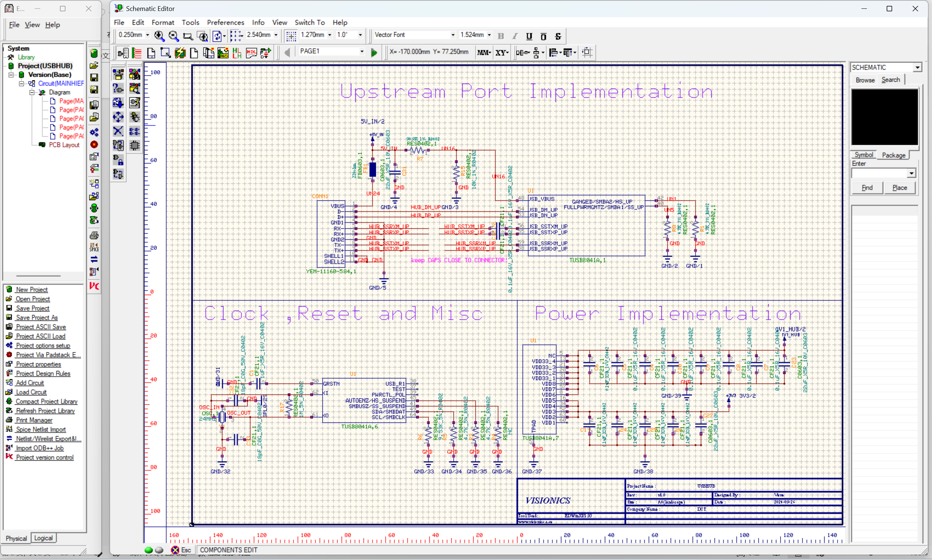Click the green next page arrow
Viewport: 932px width, 560px height.
(374, 52)
